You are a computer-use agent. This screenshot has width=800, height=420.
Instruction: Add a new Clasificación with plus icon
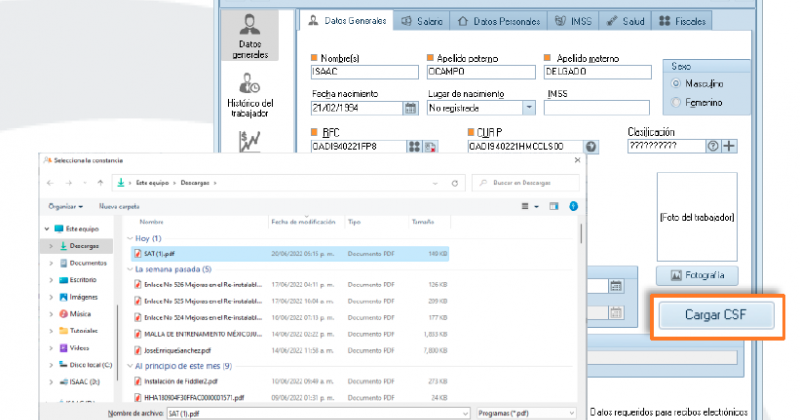point(729,146)
